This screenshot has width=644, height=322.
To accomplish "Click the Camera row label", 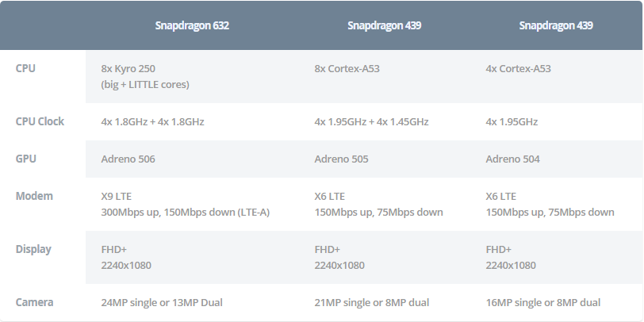I will 35,302.
